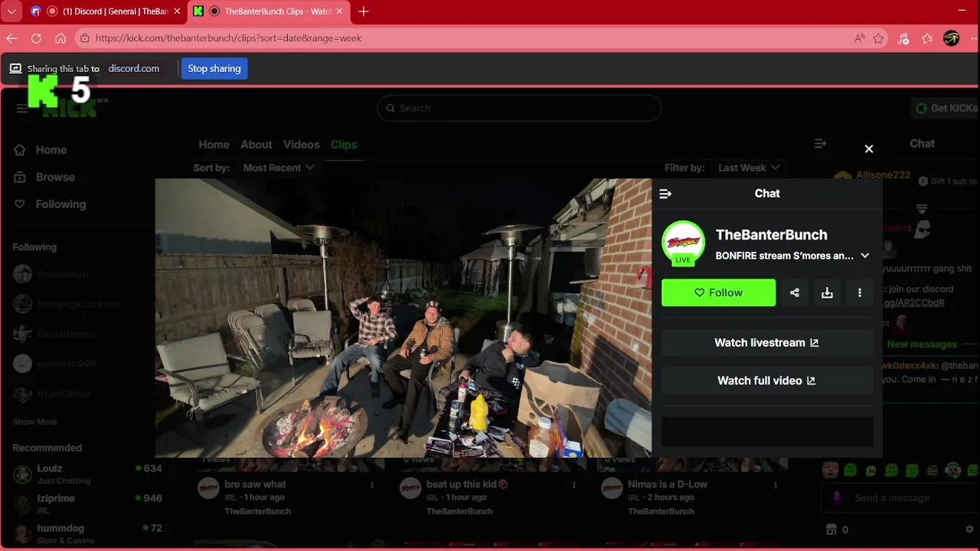Click TheBanterBunch channel name in modal

(771, 235)
